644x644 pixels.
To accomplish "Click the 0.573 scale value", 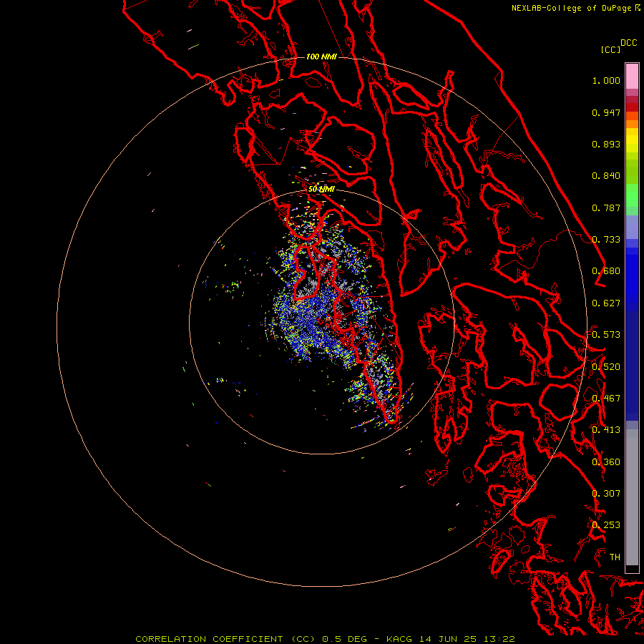I will (606, 335).
